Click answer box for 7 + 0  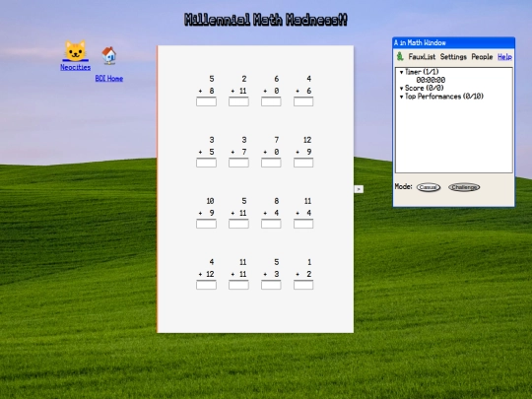(271, 163)
